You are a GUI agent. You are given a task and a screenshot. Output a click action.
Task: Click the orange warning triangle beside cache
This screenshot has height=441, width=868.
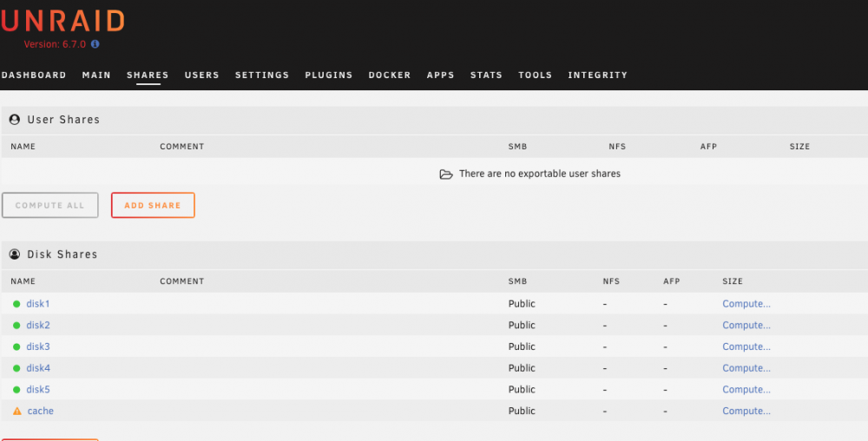coord(17,411)
